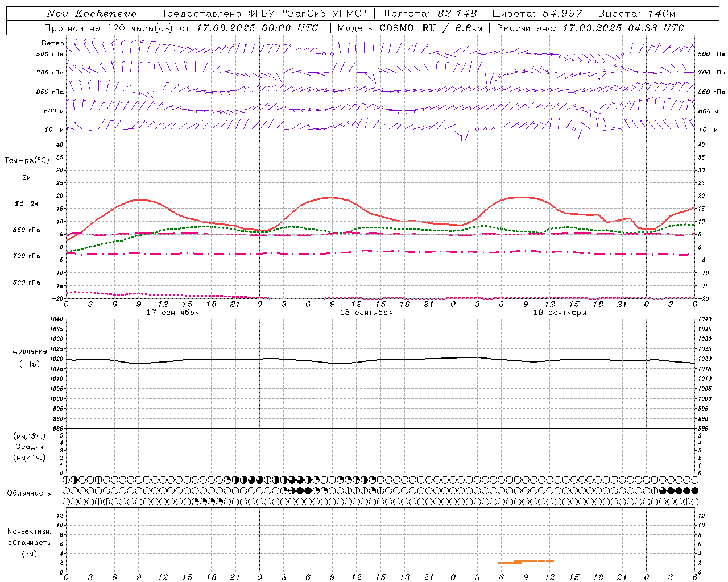The width and height of the screenshot is (728, 582).
Task: Click the 'Давление' pressure panel label
Action: 30,351
